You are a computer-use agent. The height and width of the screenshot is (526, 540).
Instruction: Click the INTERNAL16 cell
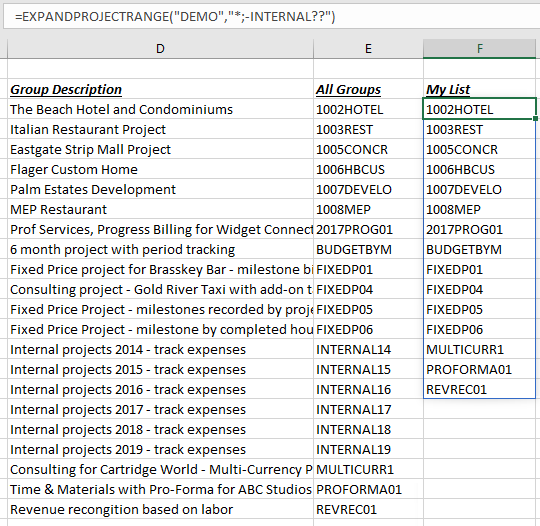coord(368,389)
